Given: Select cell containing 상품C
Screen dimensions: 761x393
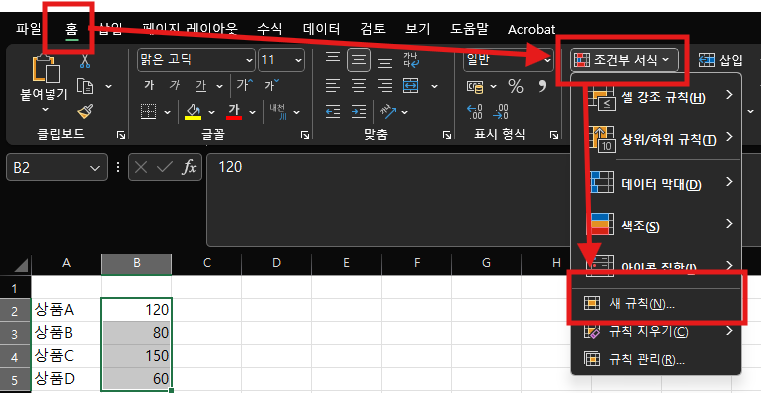Looking at the screenshot, I should tap(66, 356).
